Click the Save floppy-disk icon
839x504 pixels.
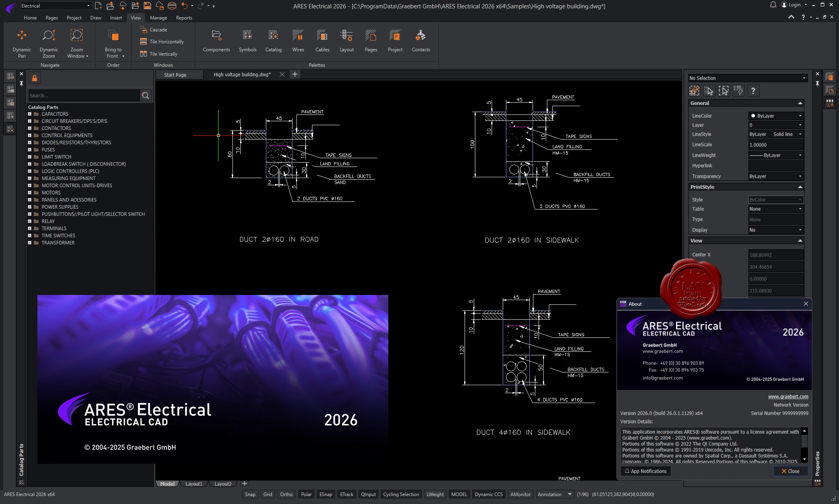[147, 6]
